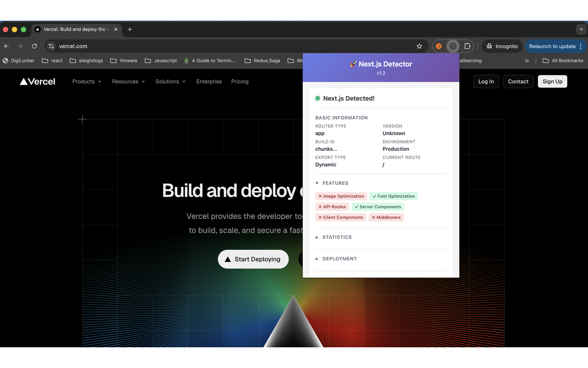Open the react bookmarks folder
This screenshot has width=588, height=368.
click(52, 60)
